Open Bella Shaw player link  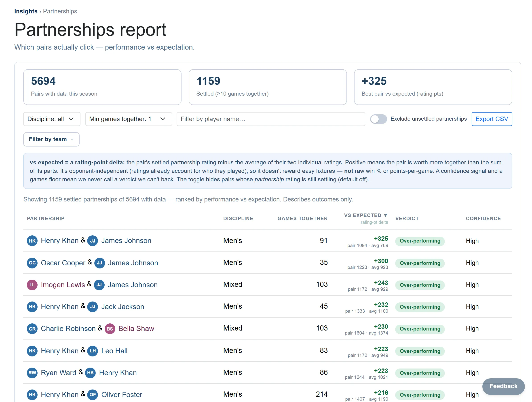pyautogui.click(x=136, y=329)
